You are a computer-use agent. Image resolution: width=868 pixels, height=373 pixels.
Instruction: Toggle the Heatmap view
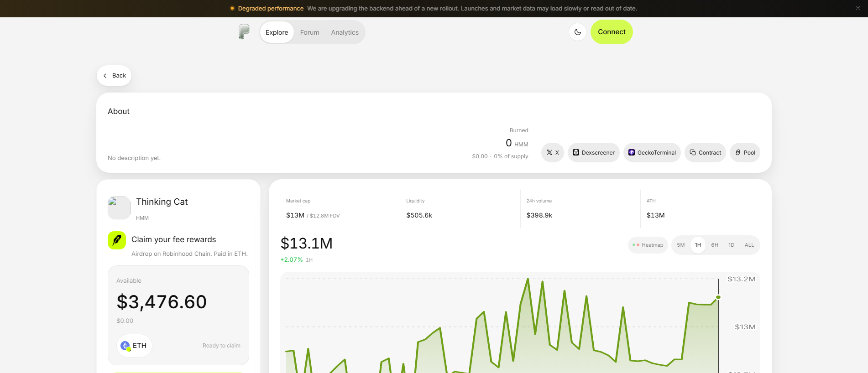click(x=648, y=245)
